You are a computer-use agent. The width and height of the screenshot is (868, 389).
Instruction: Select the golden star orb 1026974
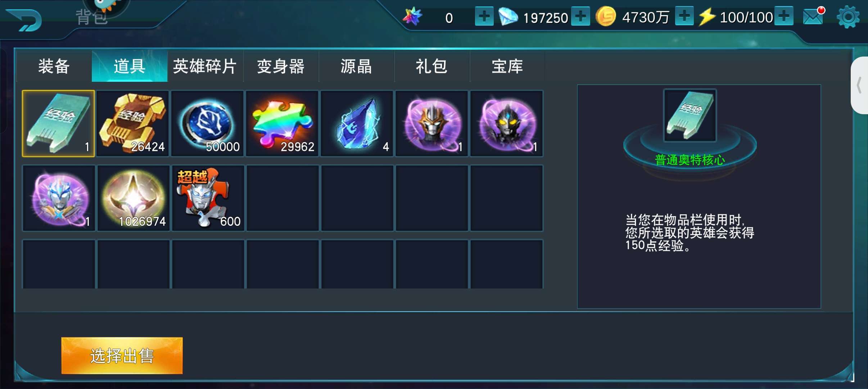point(133,198)
